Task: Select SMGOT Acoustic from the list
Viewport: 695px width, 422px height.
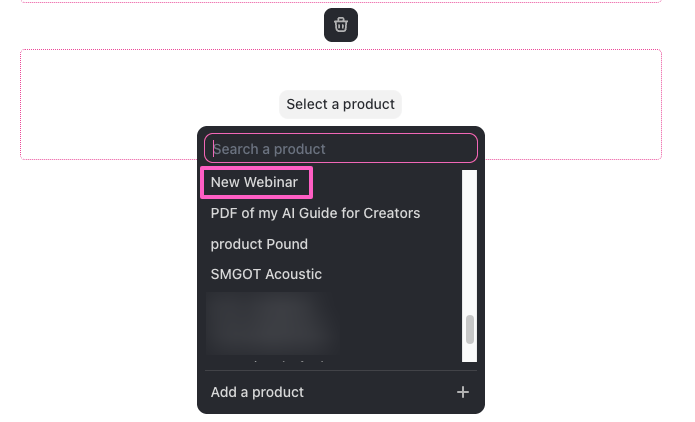Action: click(266, 274)
